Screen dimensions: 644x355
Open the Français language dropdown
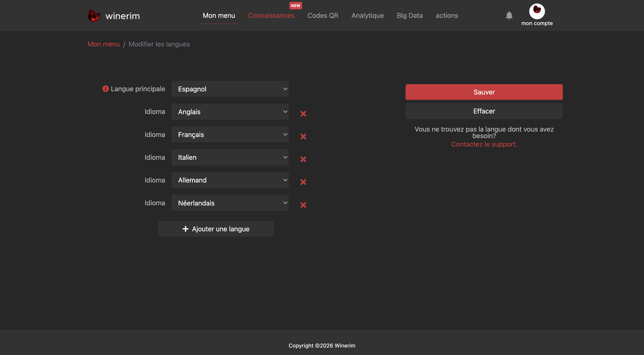(230, 135)
